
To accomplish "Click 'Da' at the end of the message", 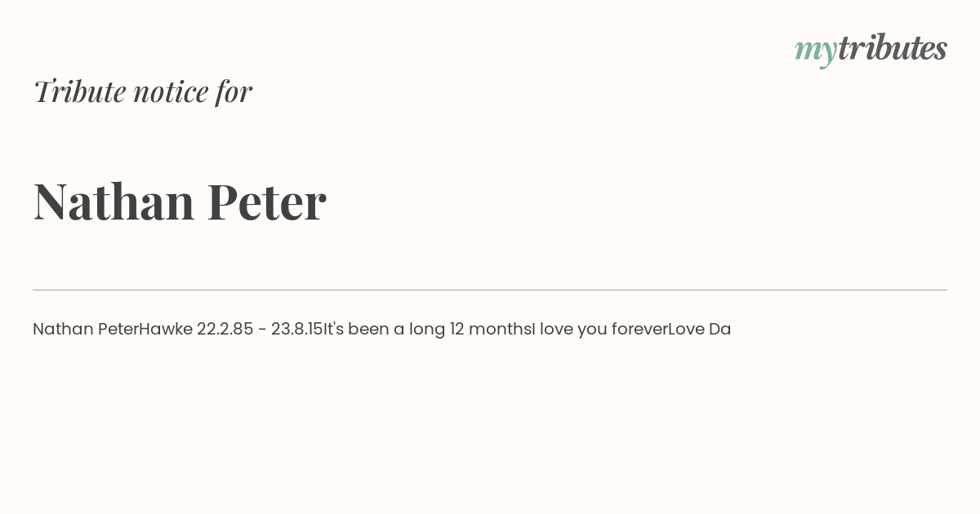I will (x=719, y=330).
